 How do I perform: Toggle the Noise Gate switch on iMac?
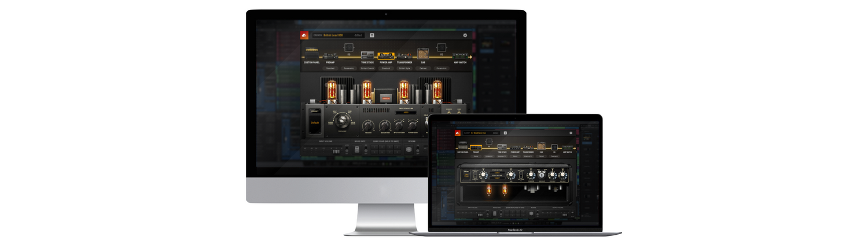click(357, 149)
